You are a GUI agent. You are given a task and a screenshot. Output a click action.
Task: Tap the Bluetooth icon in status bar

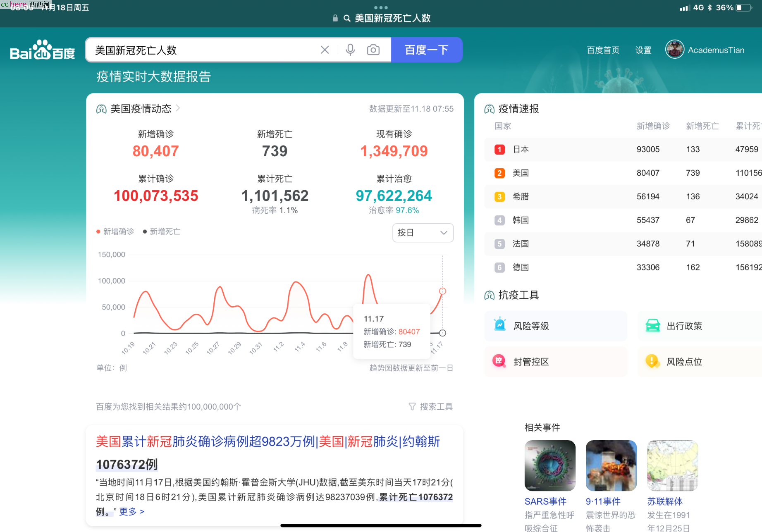[x=709, y=7]
